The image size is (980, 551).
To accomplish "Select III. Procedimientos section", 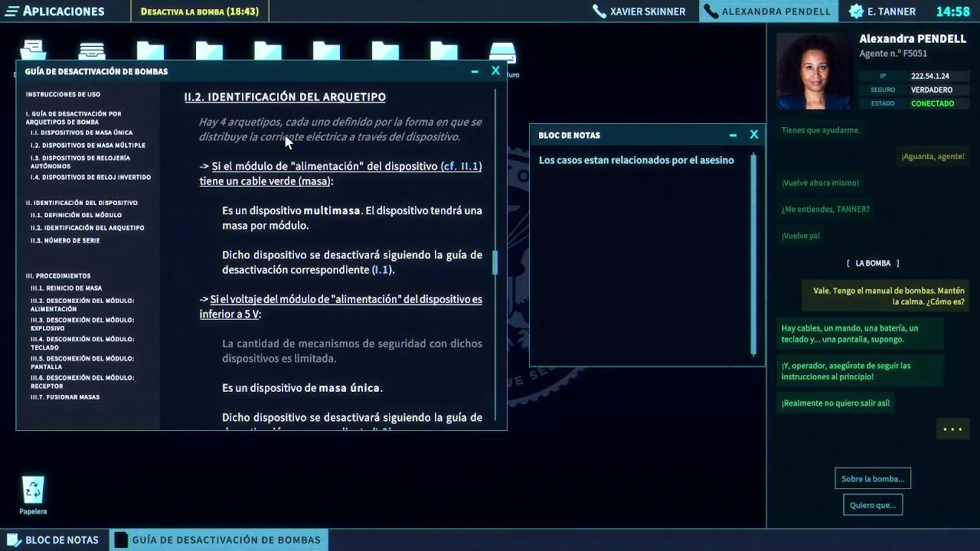I will [58, 275].
